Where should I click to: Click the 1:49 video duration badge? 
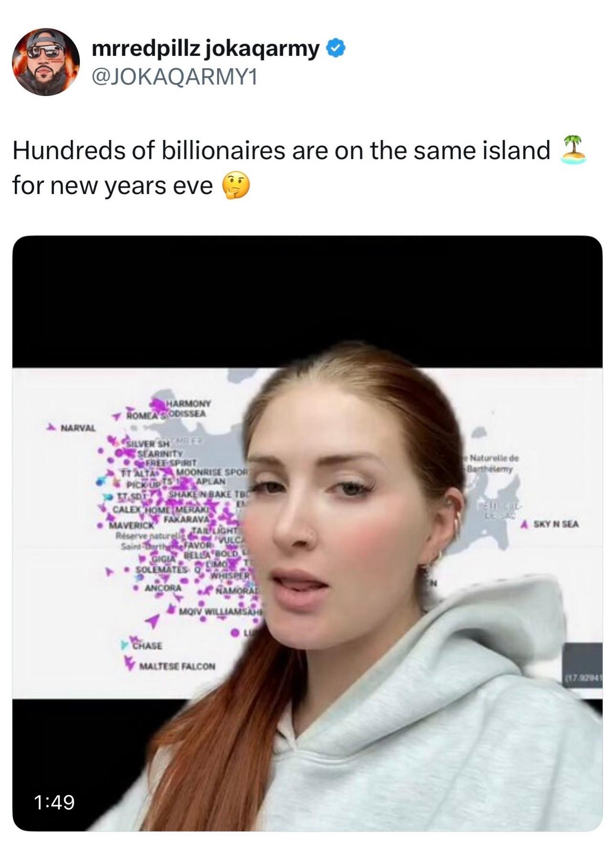(54, 802)
